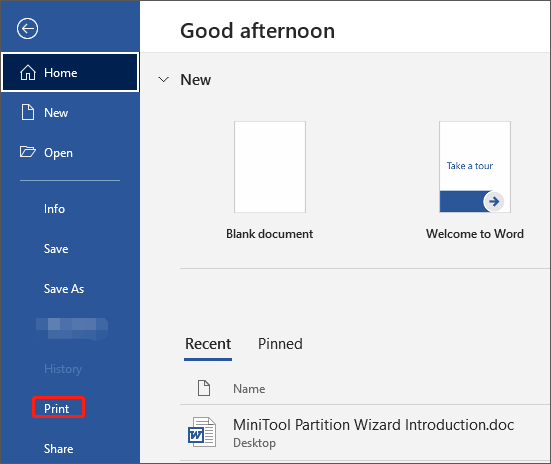Collapse the New section chevron
The image size is (551, 464).
pos(163,79)
